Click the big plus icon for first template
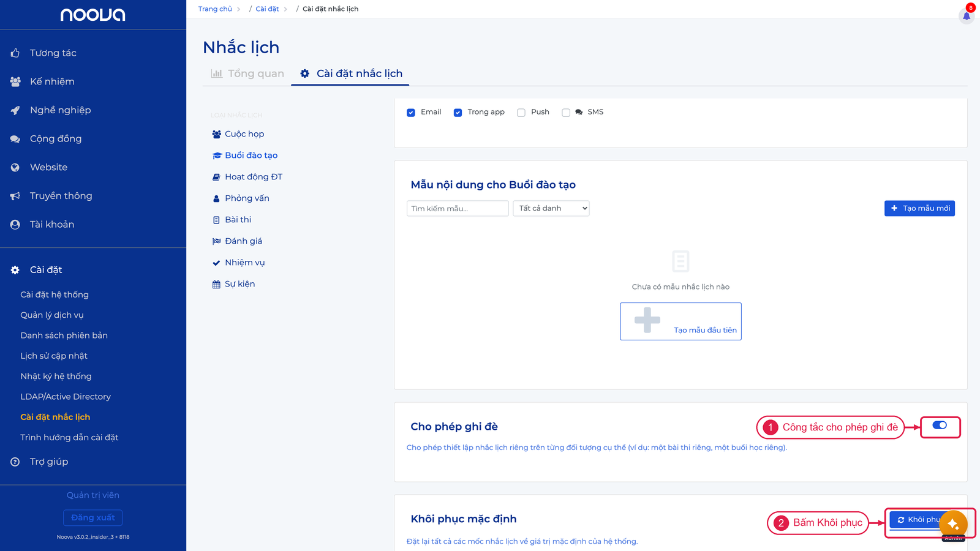This screenshot has width=980, height=551. point(647,320)
